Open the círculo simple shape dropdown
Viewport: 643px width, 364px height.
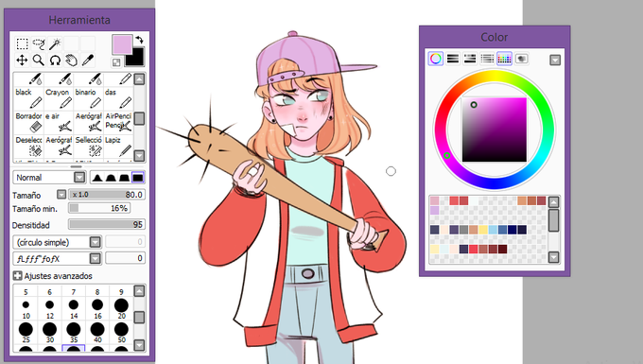tap(96, 242)
